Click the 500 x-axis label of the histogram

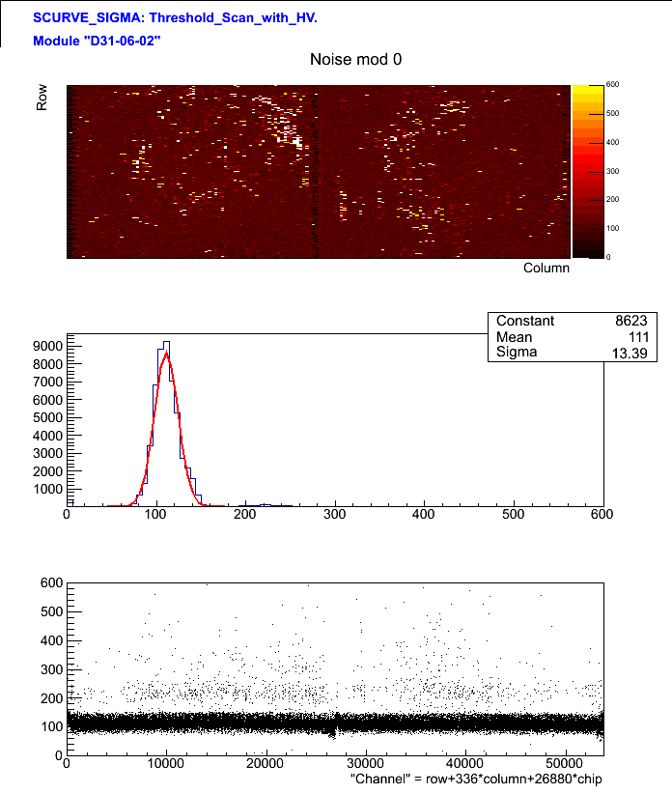(513, 515)
